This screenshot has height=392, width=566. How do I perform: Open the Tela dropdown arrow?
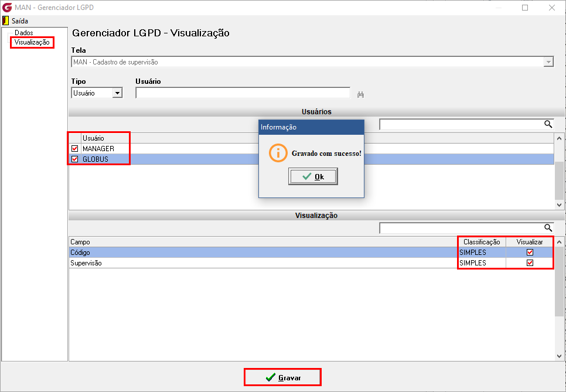point(548,62)
